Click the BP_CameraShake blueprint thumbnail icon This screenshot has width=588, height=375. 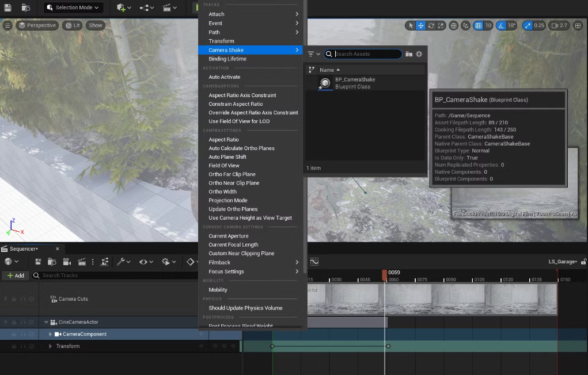coord(325,83)
